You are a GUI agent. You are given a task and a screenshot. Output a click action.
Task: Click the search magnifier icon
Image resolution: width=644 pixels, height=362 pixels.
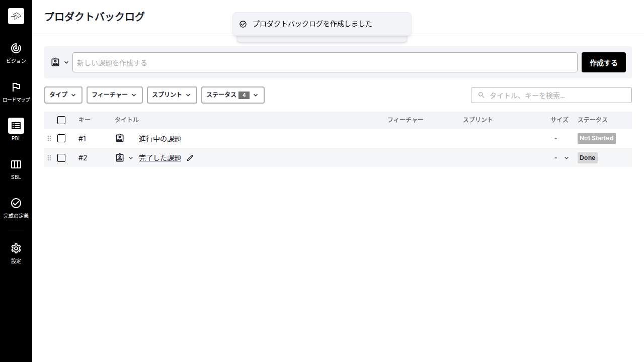coord(481,95)
